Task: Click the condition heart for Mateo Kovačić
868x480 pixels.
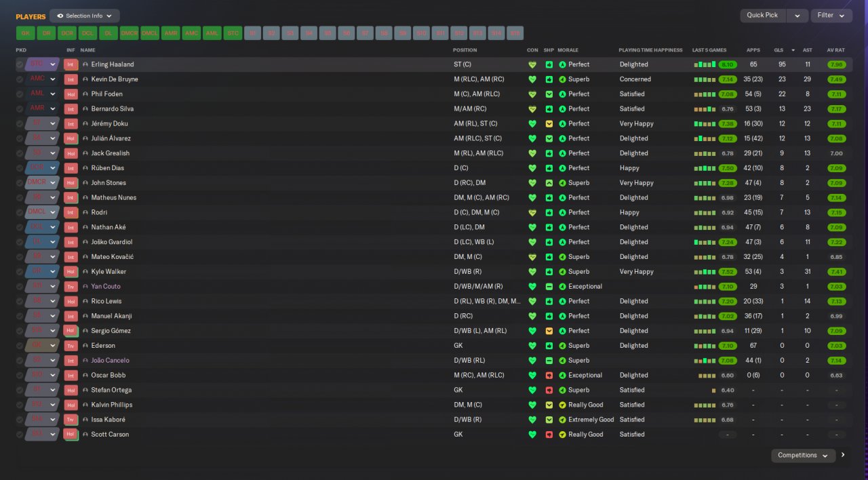Action: tap(532, 257)
